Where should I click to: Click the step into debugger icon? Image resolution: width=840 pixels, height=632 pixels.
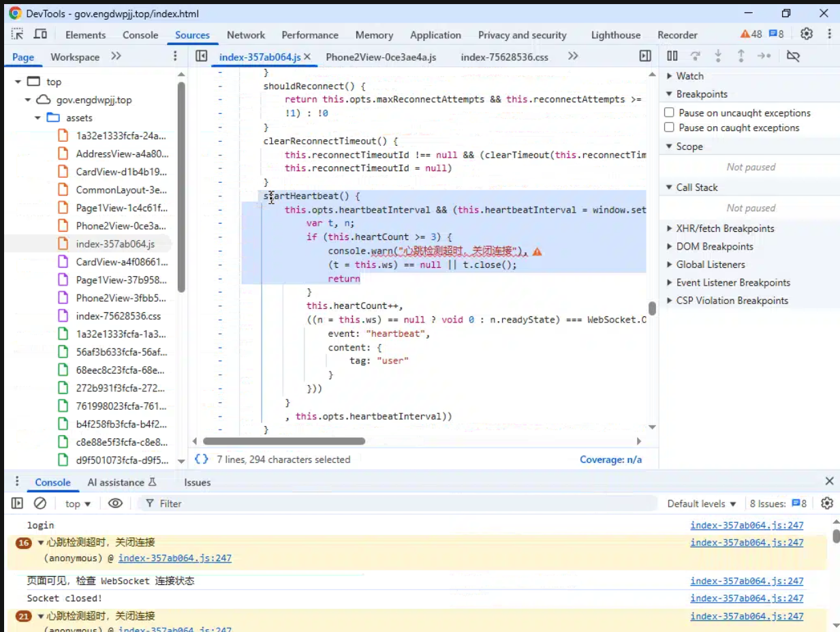pyautogui.click(x=718, y=56)
